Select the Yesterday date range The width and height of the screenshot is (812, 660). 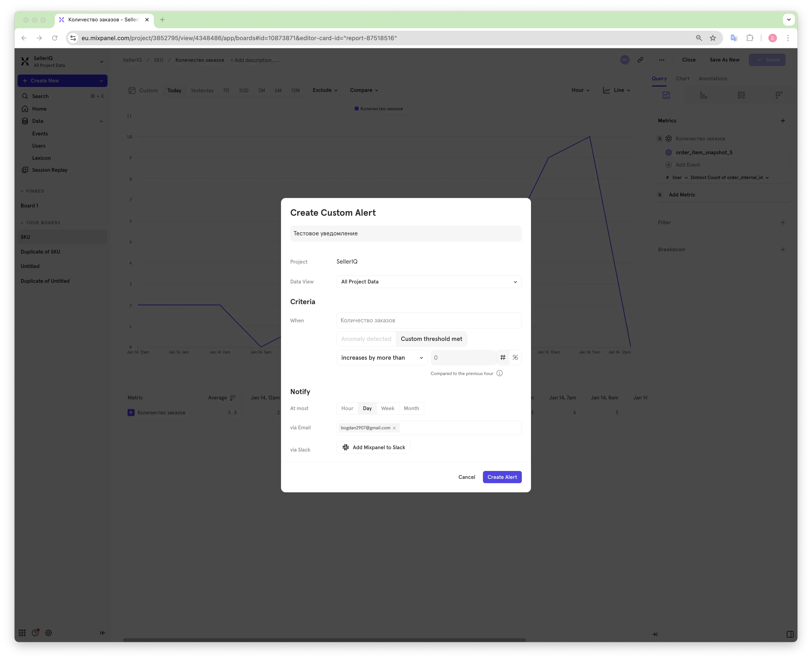[202, 91]
